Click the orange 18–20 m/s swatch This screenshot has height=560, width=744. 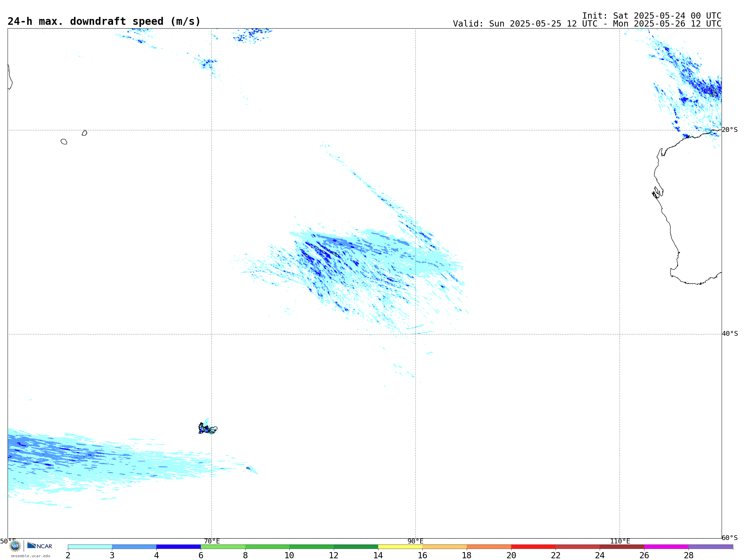489,547
